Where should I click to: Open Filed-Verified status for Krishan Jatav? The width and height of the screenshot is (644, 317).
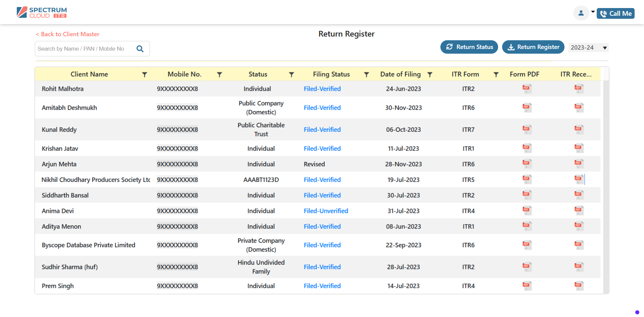322,148
